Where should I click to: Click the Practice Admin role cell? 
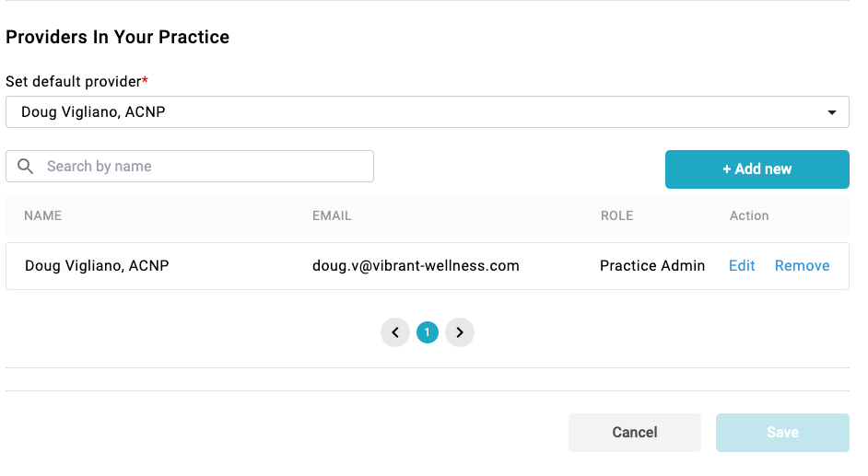point(652,266)
